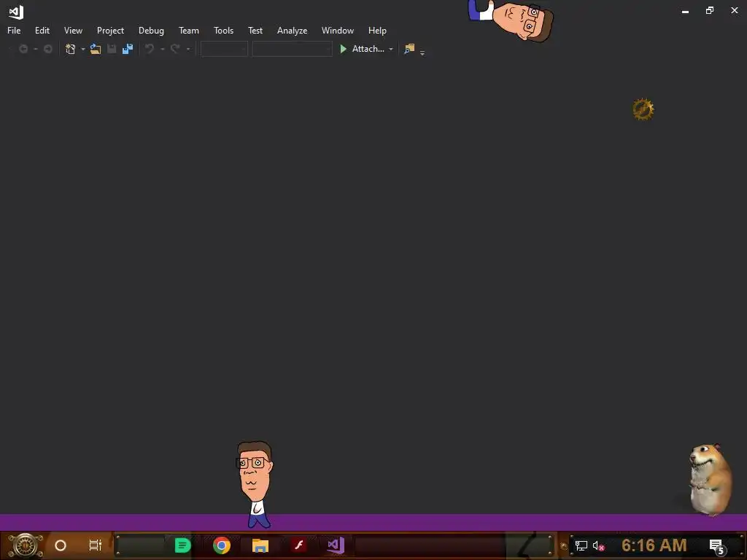Screen dimensions: 747x560
Task: Open the Team menu
Action: click(x=189, y=31)
